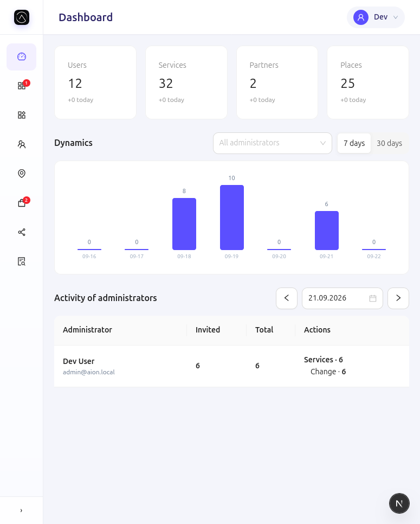Expand the sidebar with bottom chevron
The height and width of the screenshot is (524, 420).
pyautogui.click(x=21, y=510)
